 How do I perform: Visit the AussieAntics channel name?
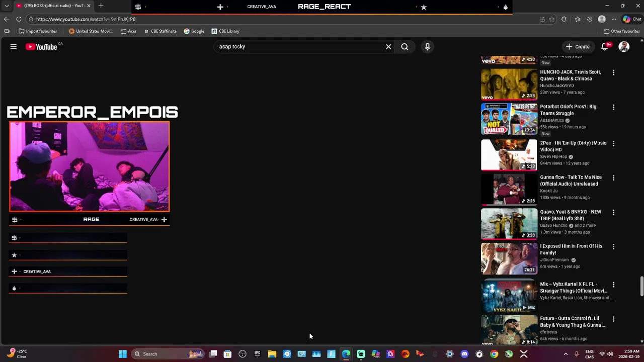tap(552, 121)
